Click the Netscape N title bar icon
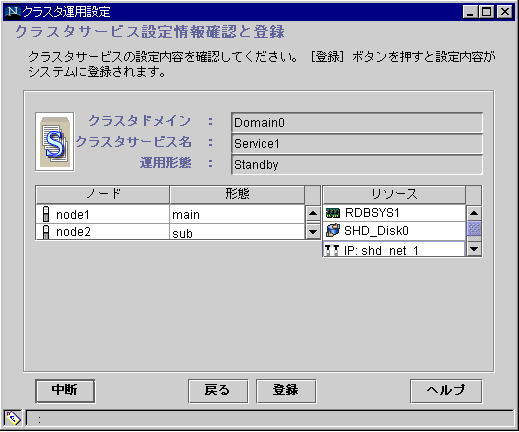The height and width of the screenshot is (432, 519). [x=12, y=12]
